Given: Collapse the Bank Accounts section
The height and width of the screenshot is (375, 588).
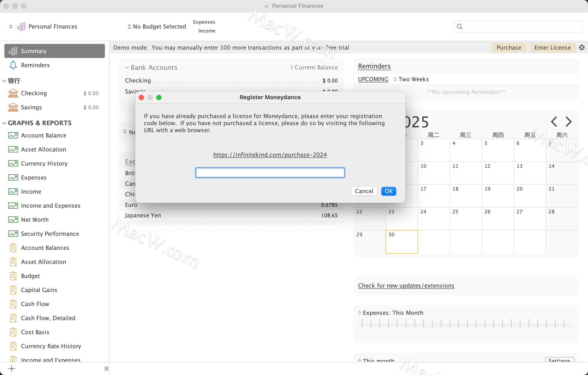Looking at the screenshot, I should pyautogui.click(x=127, y=67).
